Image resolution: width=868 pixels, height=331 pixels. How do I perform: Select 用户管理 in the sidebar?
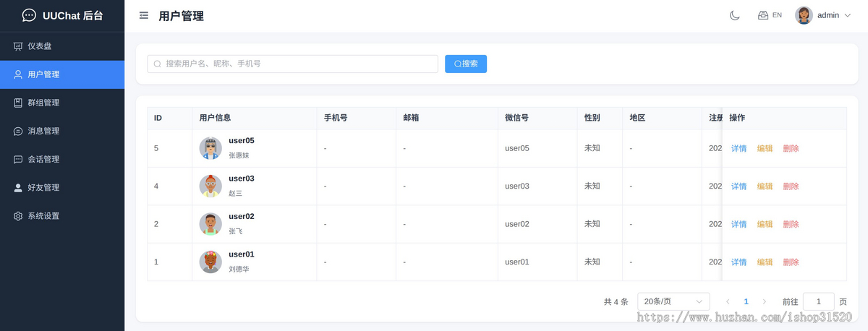[62, 74]
